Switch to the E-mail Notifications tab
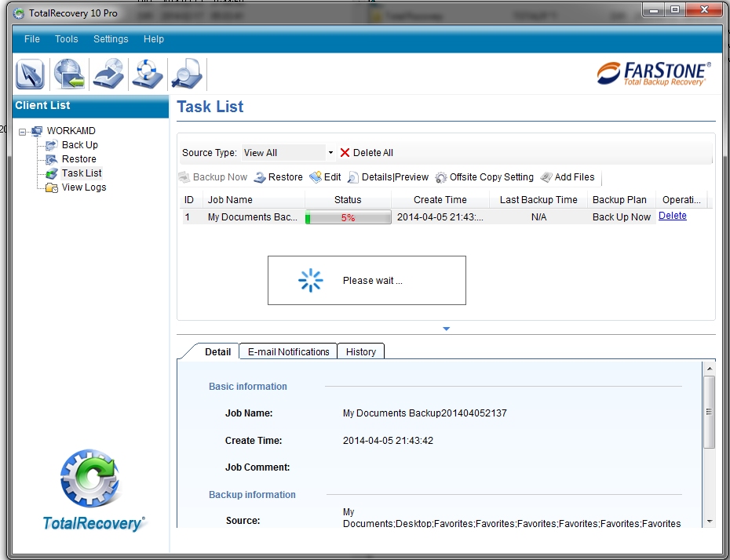730x560 pixels. pyautogui.click(x=288, y=352)
